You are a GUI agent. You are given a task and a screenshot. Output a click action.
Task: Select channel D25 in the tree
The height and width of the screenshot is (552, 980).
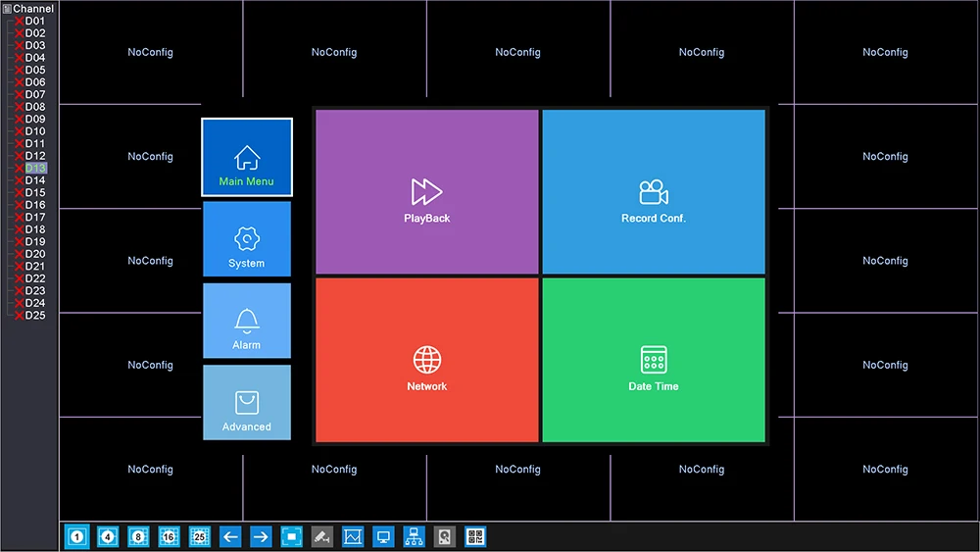35,315
